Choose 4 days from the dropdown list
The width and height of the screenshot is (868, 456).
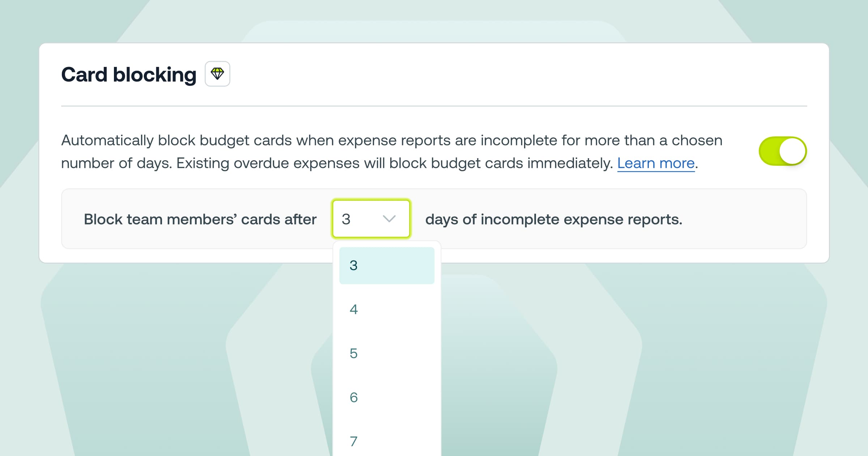point(387,309)
